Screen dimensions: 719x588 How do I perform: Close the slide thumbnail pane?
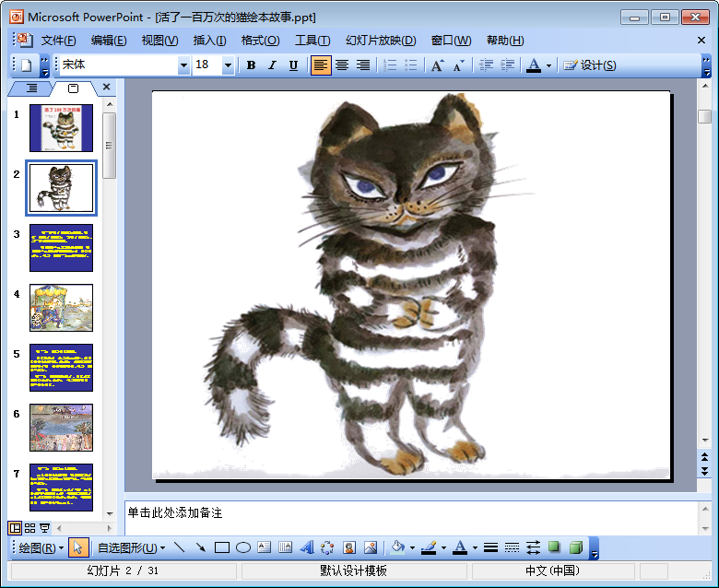(x=106, y=87)
